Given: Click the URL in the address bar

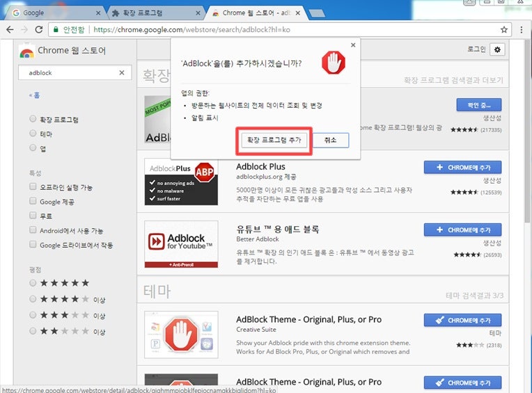Looking at the screenshot, I should [191, 30].
